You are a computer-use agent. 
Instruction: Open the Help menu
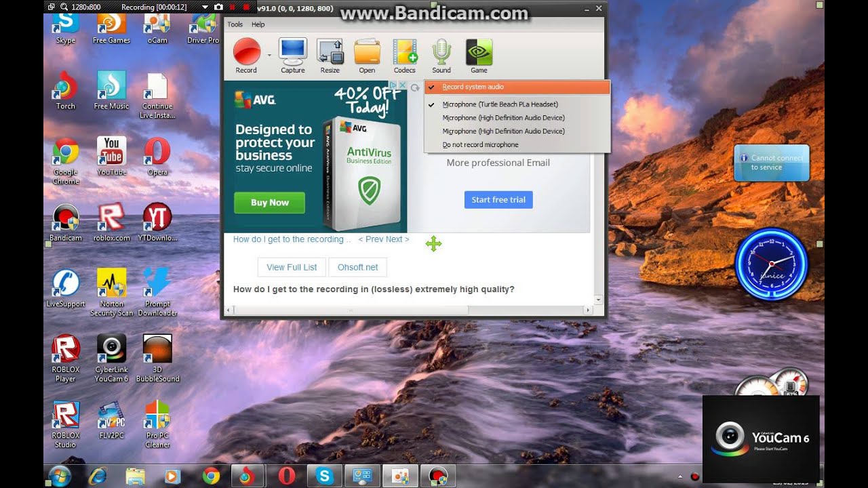pos(258,24)
